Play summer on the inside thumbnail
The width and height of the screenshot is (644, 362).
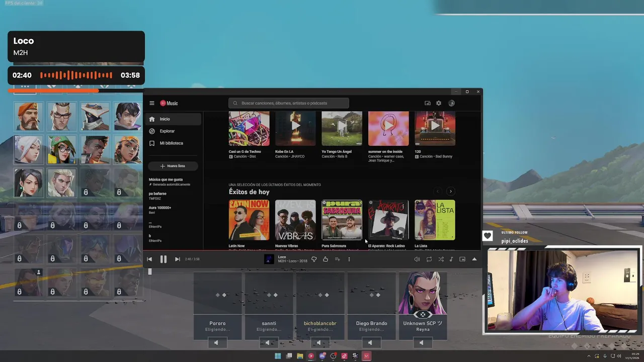pyautogui.click(x=388, y=129)
